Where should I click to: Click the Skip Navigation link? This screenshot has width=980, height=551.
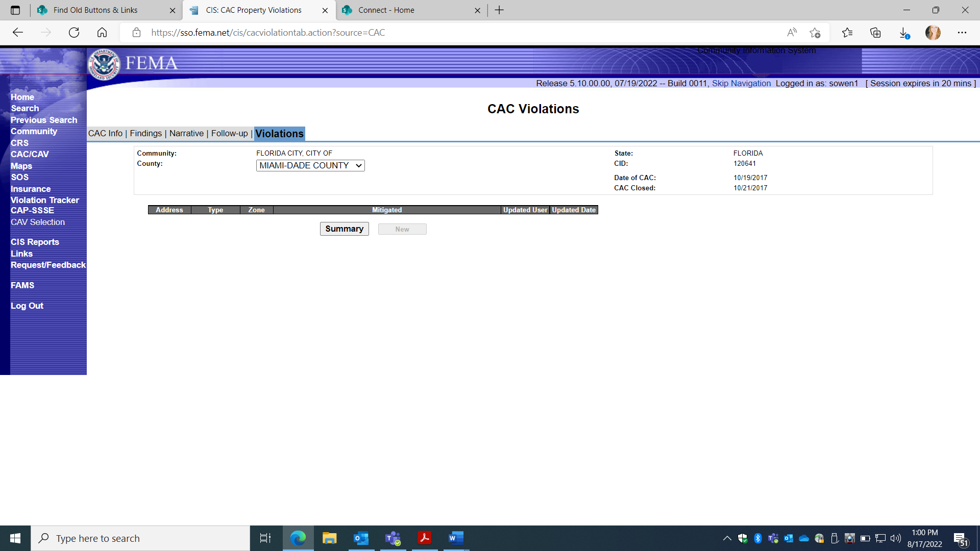[741, 83]
